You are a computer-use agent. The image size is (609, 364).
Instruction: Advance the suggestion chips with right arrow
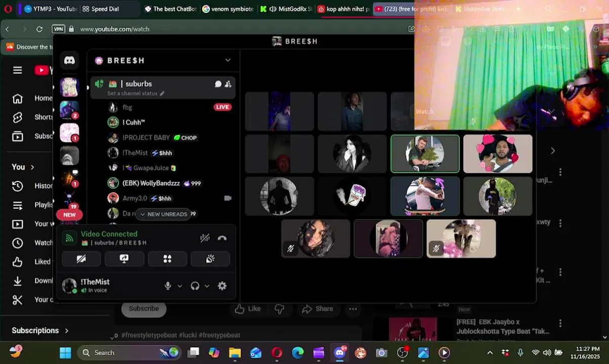click(x=553, y=151)
